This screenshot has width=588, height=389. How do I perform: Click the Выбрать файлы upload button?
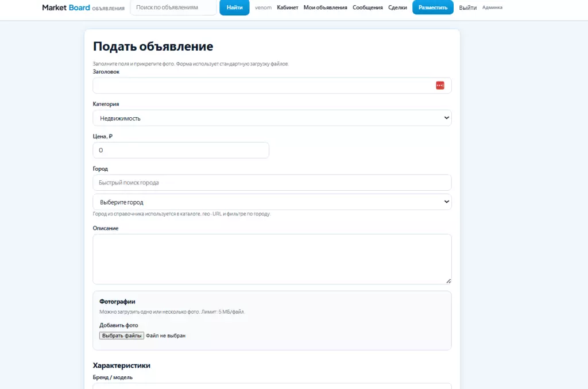tap(121, 336)
